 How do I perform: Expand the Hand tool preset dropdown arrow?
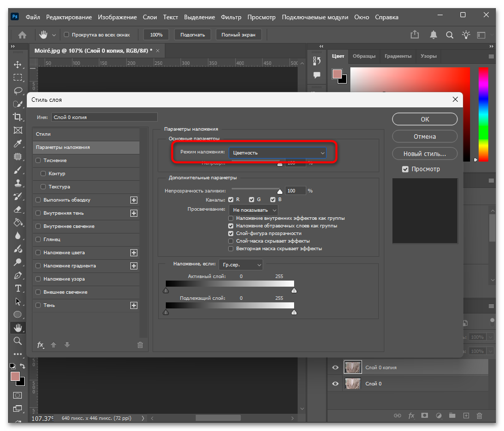(x=54, y=35)
